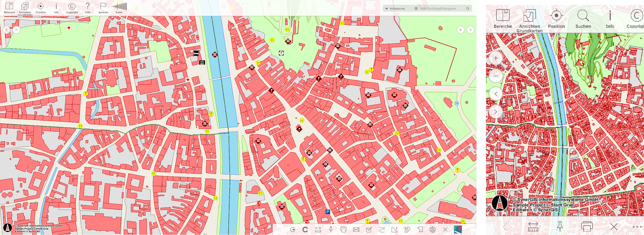Open the Bereiche panel in left toolbar
The height and width of the screenshot is (235, 644).
(x=9, y=8)
